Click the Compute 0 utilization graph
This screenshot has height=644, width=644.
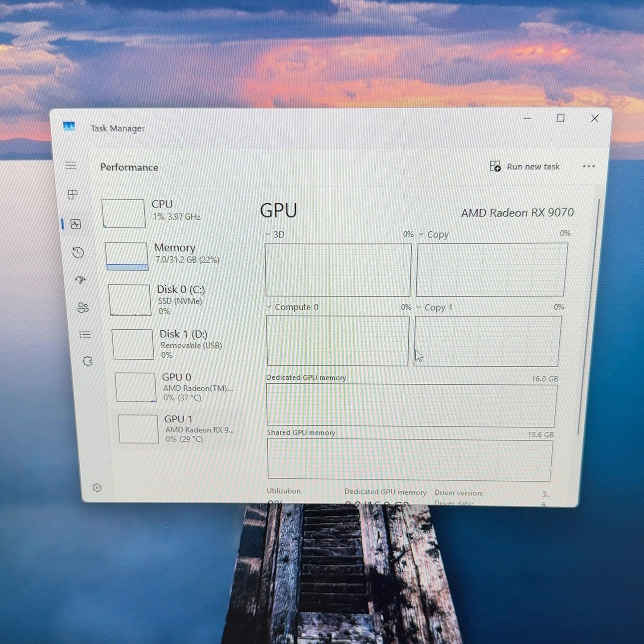[x=337, y=341]
